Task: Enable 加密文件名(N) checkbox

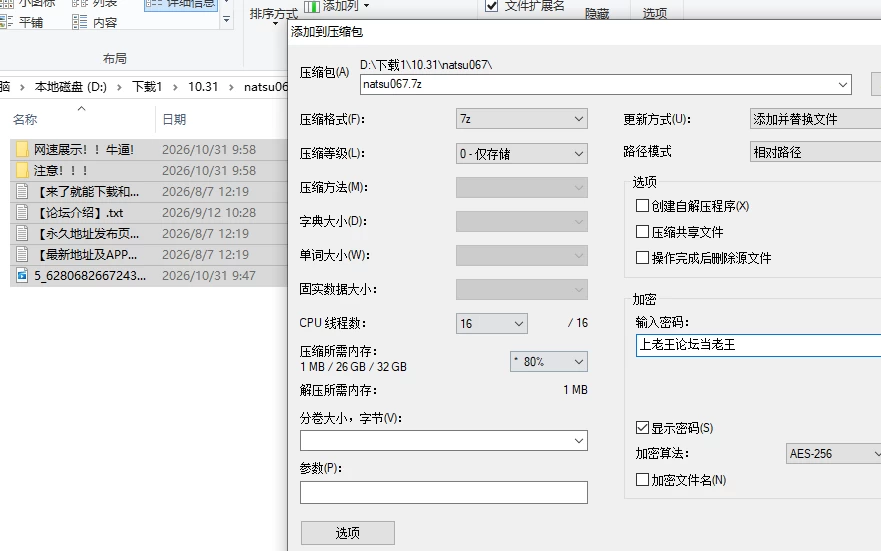Action: click(x=642, y=479)
